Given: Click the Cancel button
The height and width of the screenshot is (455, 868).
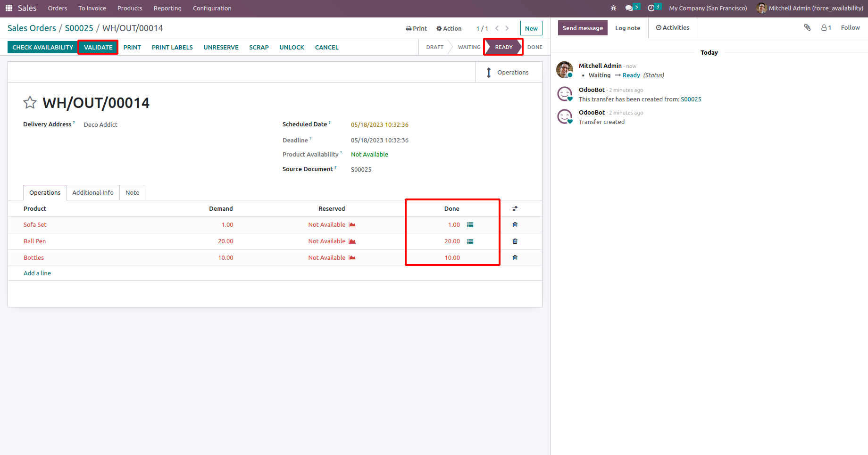Looking at the screenshot, I should [326, 47].
